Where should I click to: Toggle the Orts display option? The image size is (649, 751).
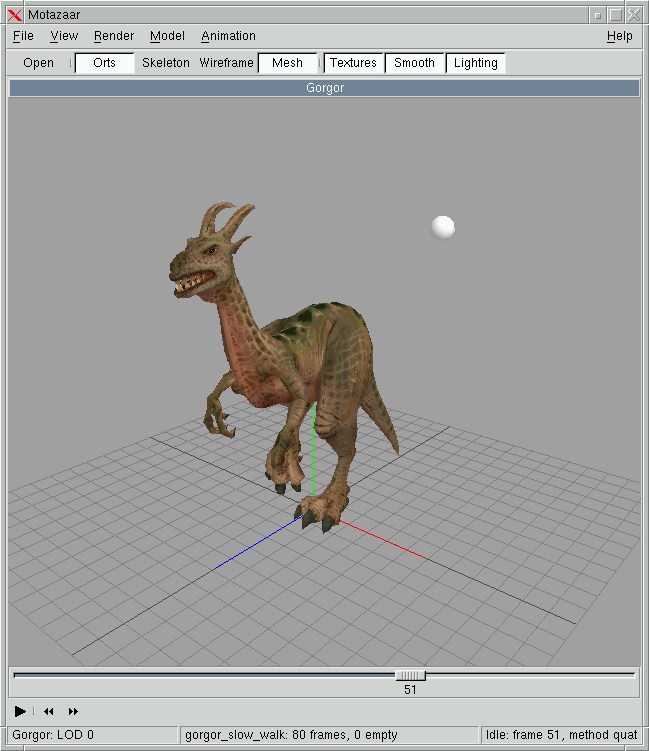[104, 63]
